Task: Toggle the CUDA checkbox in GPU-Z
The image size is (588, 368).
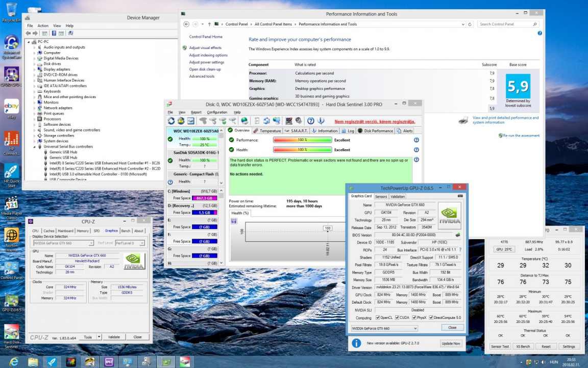Action: tap(397, 318)
